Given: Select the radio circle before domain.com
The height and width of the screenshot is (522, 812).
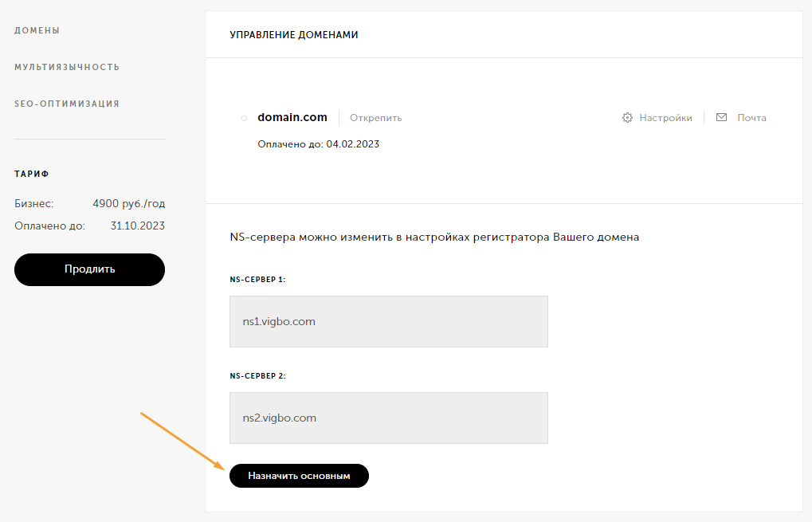Looking at the screenshot, I should [x=244, y=119].
